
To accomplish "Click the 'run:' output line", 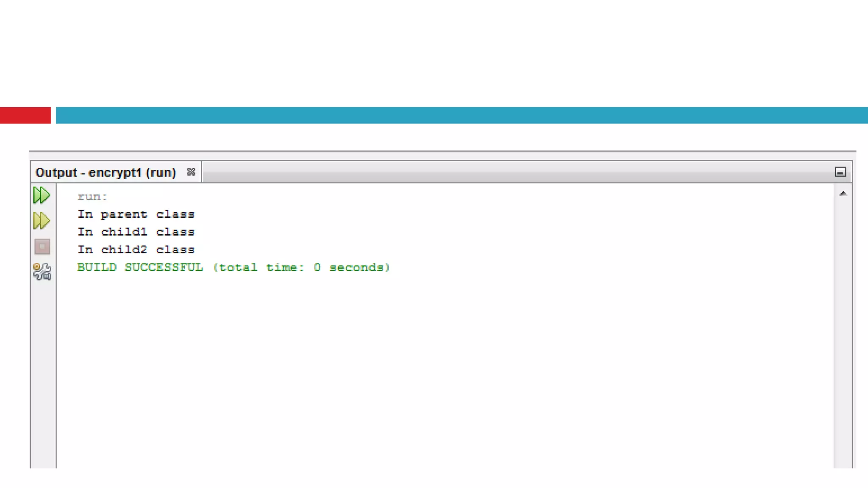I will (92, 197).
